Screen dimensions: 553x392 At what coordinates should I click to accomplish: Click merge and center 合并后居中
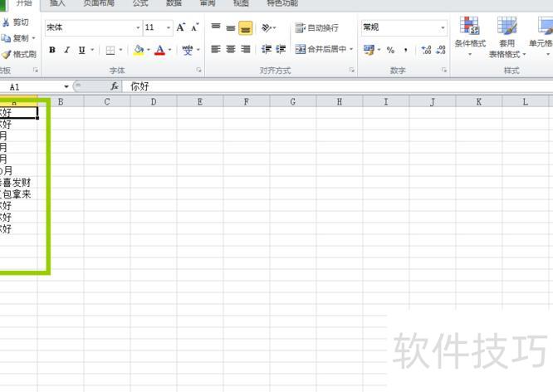(321, 49)
